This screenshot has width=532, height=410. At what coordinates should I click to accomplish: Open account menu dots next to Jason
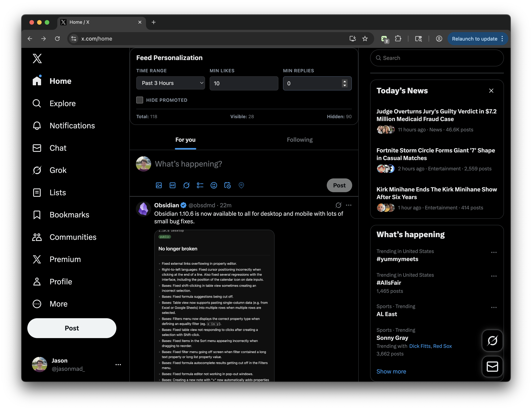click(118, 365)
